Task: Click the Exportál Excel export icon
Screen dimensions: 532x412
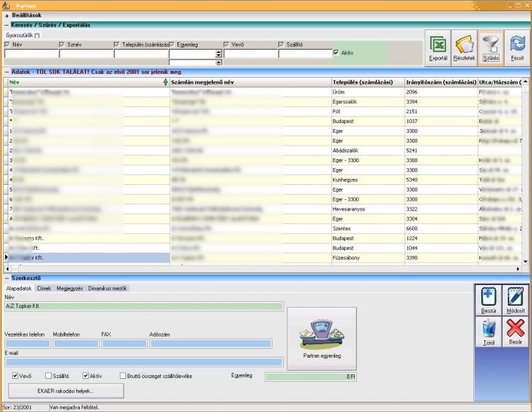Action: 438,47
